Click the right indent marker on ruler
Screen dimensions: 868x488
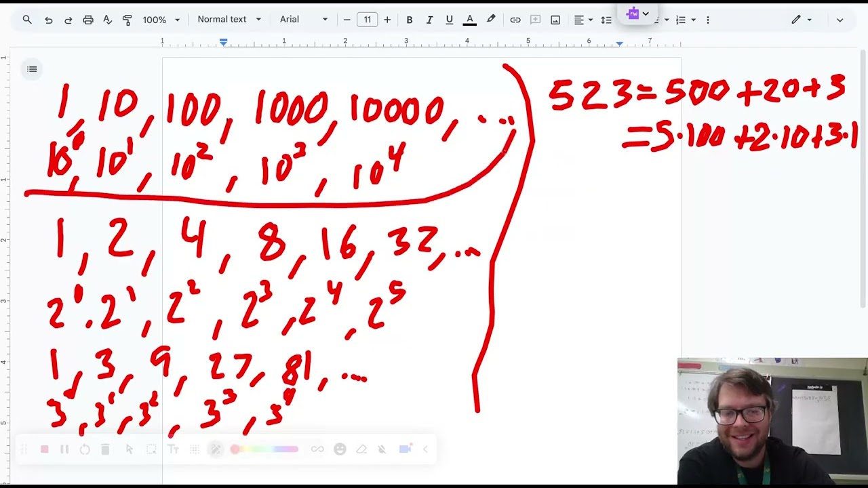(x=619, y=43)
